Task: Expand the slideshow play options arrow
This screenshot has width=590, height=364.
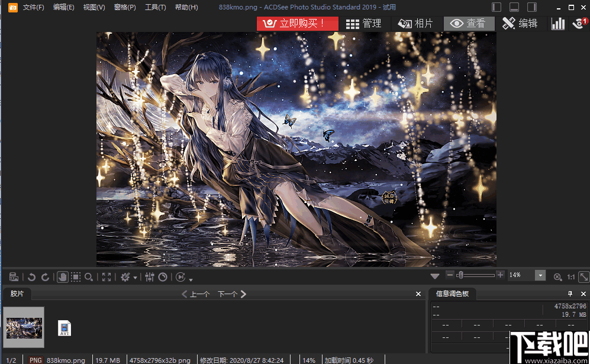Action: 190,279
